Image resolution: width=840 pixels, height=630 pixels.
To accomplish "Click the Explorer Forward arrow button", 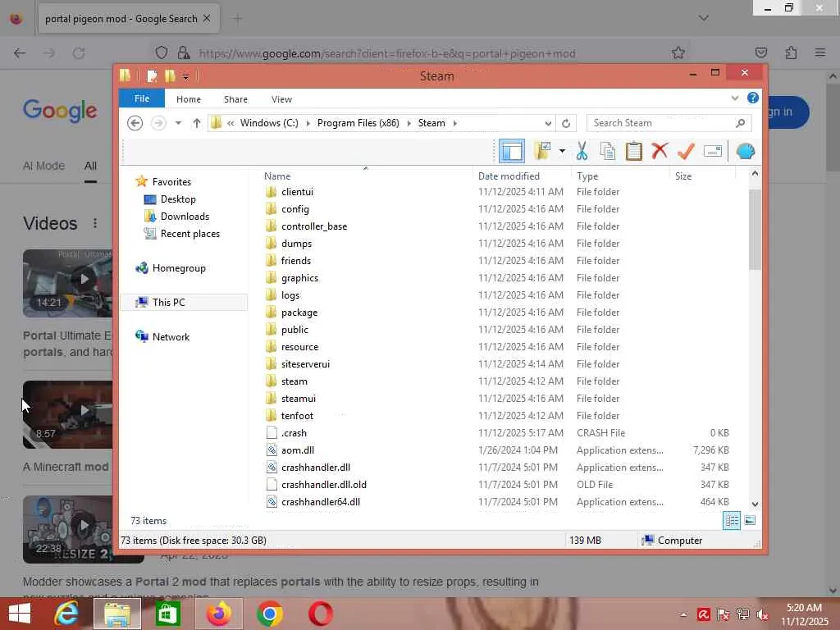I will (x=158, y=123).
